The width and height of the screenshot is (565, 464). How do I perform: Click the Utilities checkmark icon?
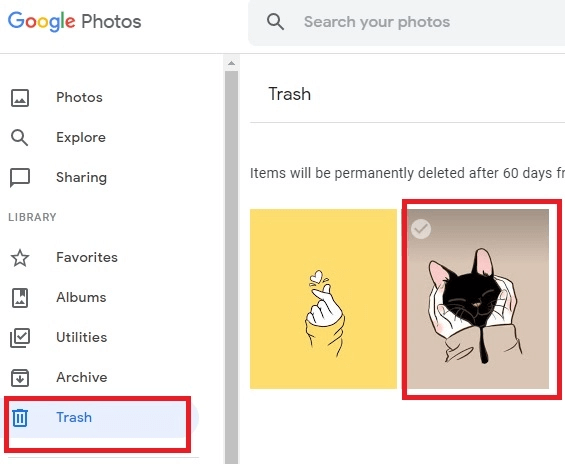[20, 338]
